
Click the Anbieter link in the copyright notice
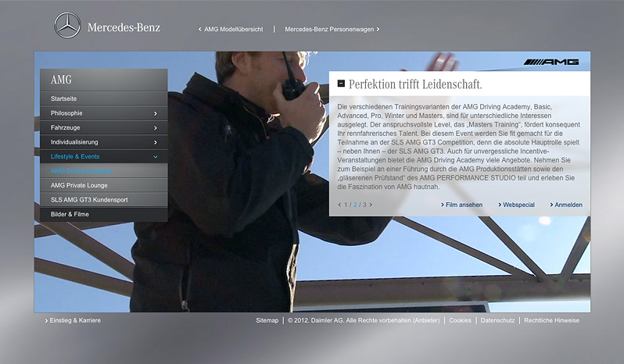426,320
